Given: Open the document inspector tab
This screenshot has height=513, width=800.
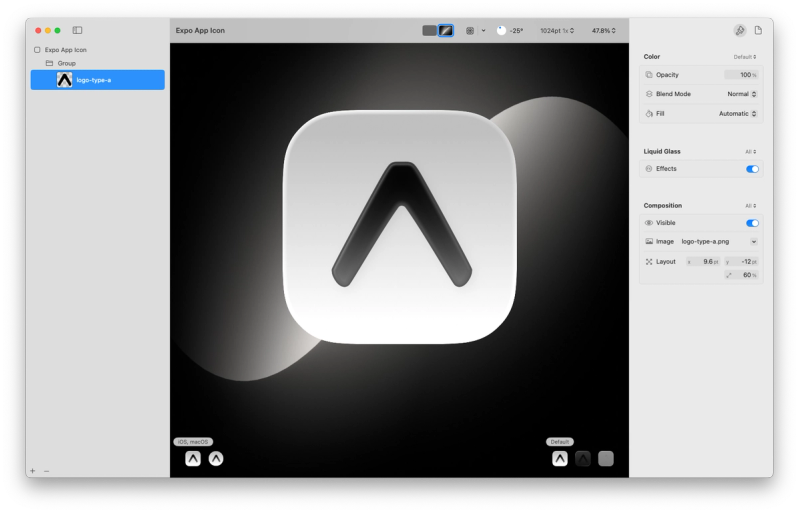Looking at the screenshot, I should coord(758,31).
